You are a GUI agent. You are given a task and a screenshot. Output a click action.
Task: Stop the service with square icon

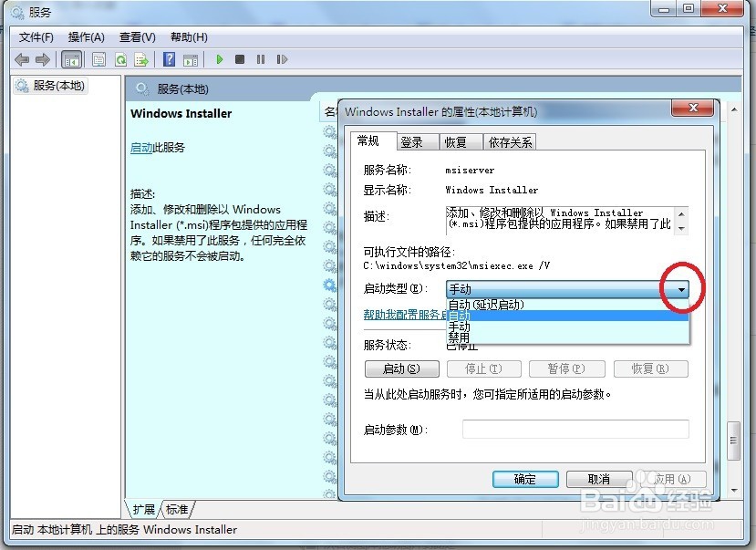240,59
